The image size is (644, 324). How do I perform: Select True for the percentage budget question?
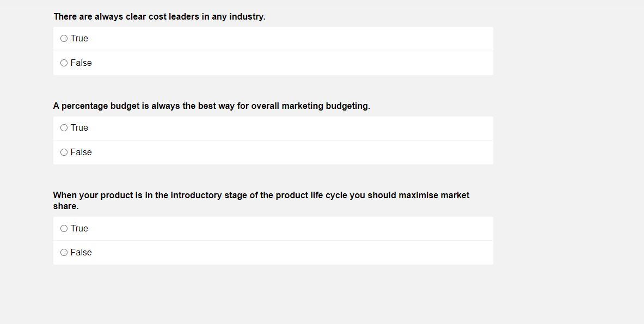64,127
